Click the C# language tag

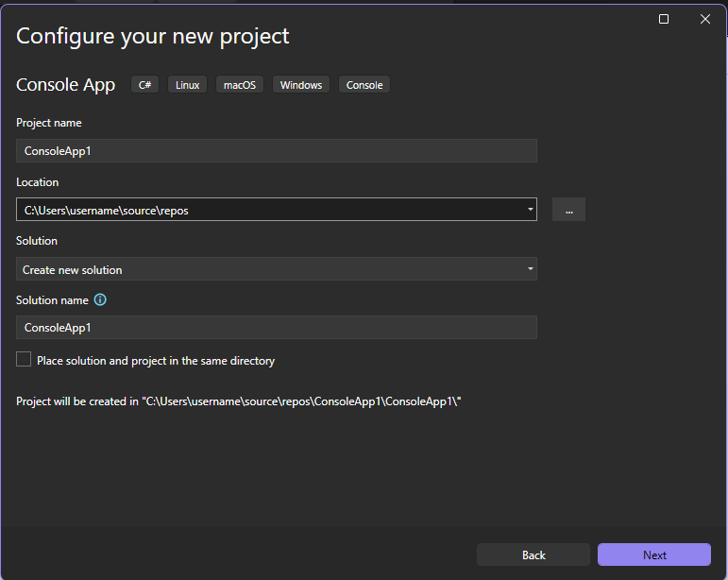tap(145, 85)
